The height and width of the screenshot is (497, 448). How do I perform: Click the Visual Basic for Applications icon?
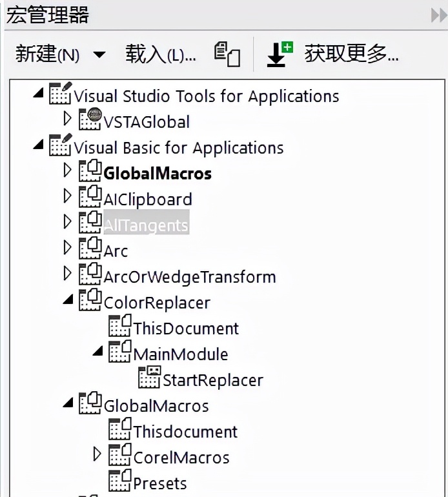coord(60,145)
